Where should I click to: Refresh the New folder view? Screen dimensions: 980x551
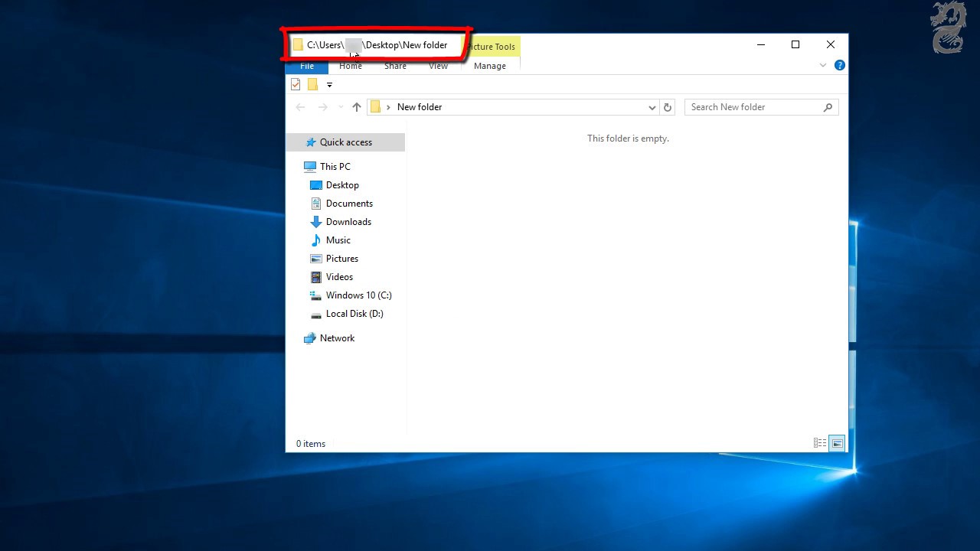click(x=668, y=107)
